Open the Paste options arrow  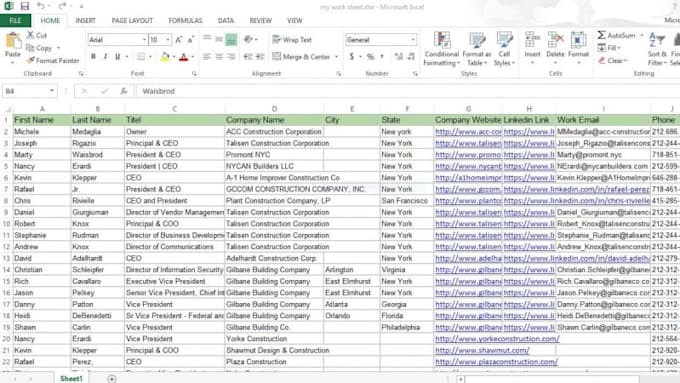[13, 62]
